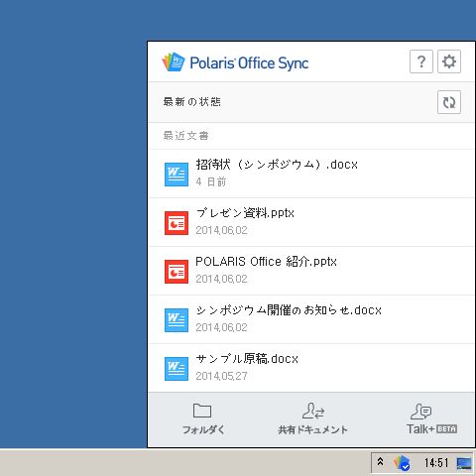Click the フォルダへ label
This screenshot has height=476, width=476.
click(x=203, y=429)
